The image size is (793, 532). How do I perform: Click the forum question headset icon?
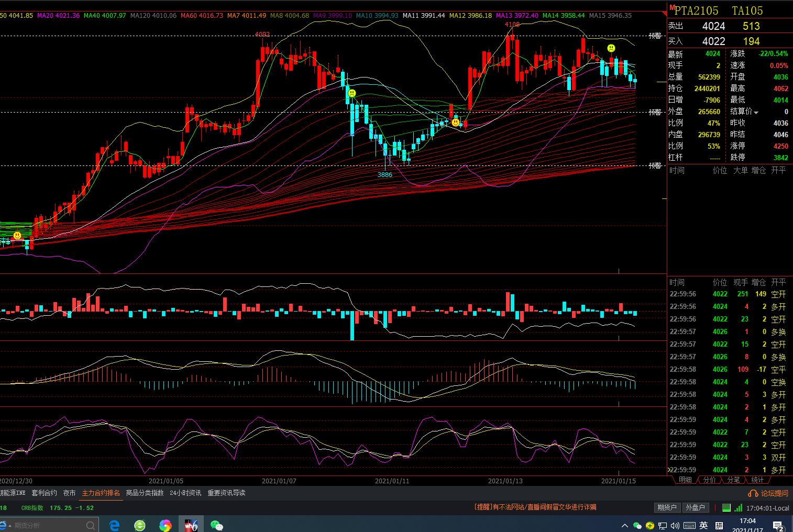click(x=753, y=493)
